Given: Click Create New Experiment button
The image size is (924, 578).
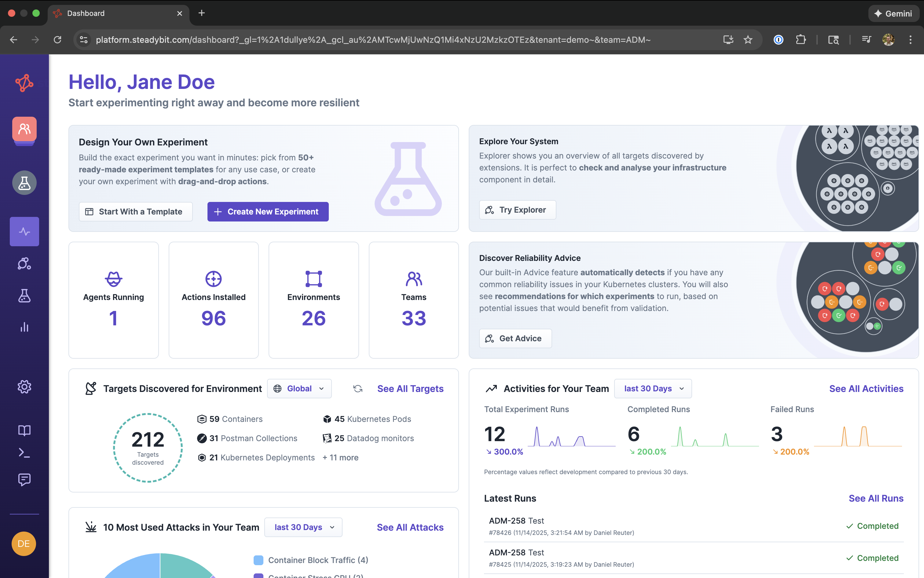Looking at the screenshot, I should [x=268, y=212].
